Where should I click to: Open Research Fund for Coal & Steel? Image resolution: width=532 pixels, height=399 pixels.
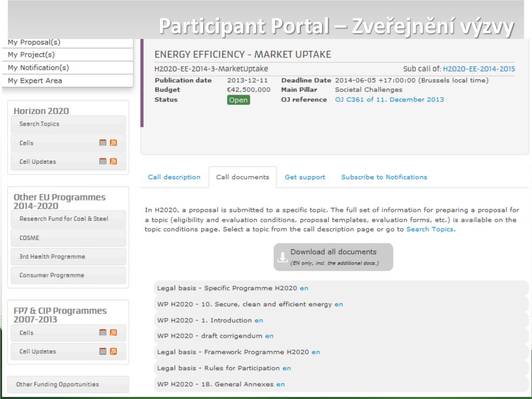[x=68, y=219]
